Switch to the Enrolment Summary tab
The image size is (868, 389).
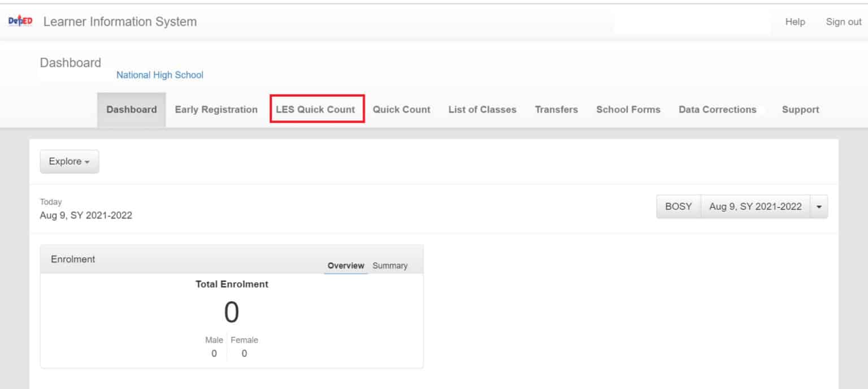click(390, 266)
